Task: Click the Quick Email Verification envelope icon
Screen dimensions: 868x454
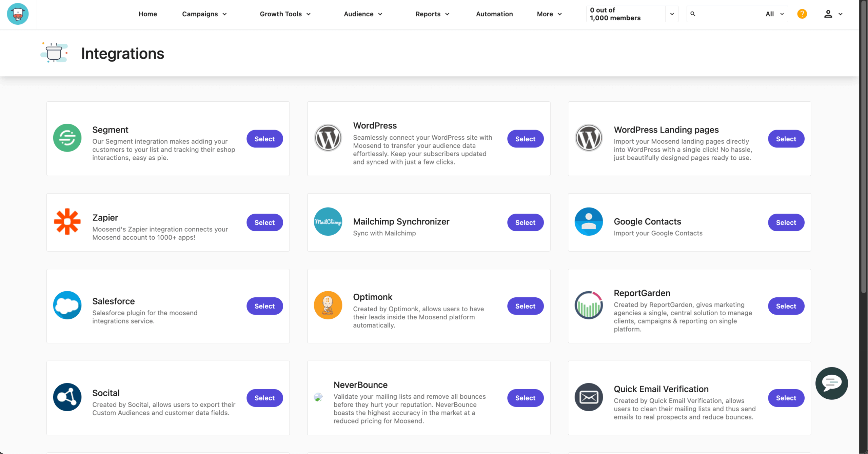Action: click(x=589, y=397)
